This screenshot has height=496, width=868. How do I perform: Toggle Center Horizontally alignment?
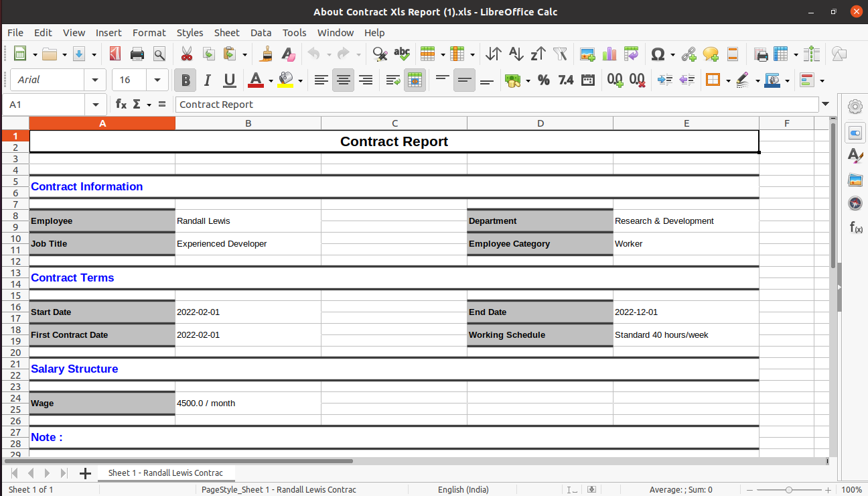(344, 80)
